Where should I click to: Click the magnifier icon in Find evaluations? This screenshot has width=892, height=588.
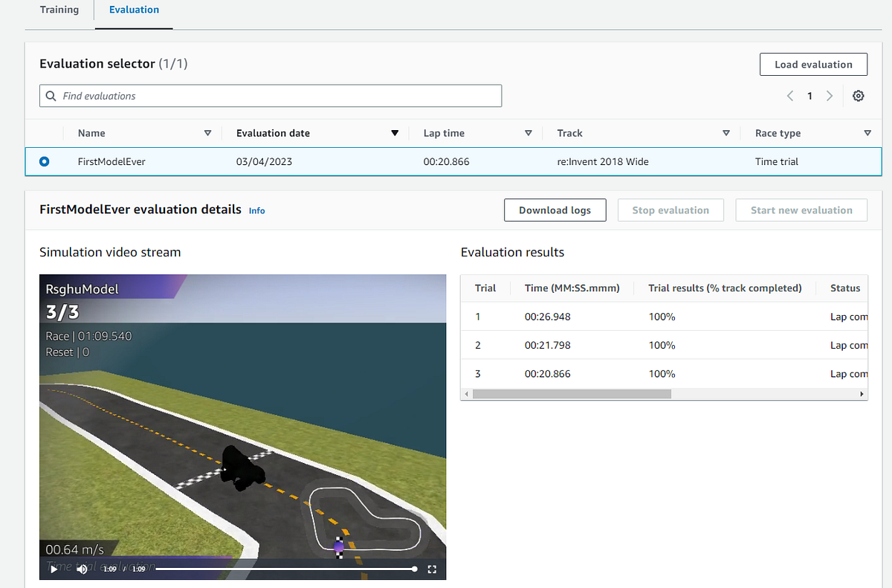51,96
